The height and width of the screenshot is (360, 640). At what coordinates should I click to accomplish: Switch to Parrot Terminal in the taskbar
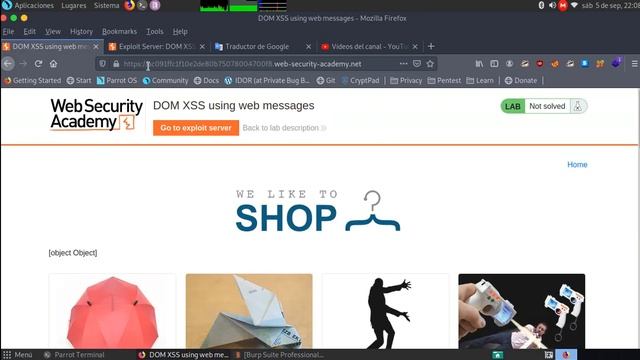74,355
